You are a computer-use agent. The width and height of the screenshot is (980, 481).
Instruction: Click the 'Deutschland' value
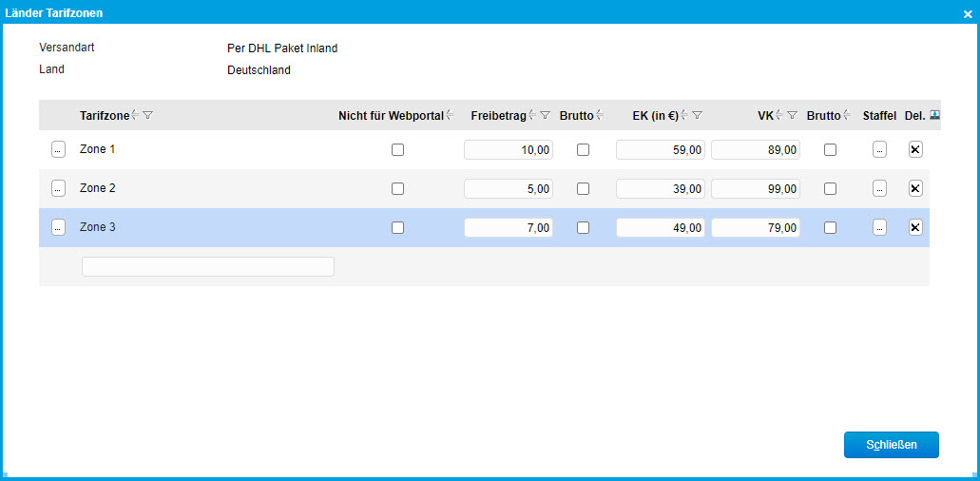259,70
